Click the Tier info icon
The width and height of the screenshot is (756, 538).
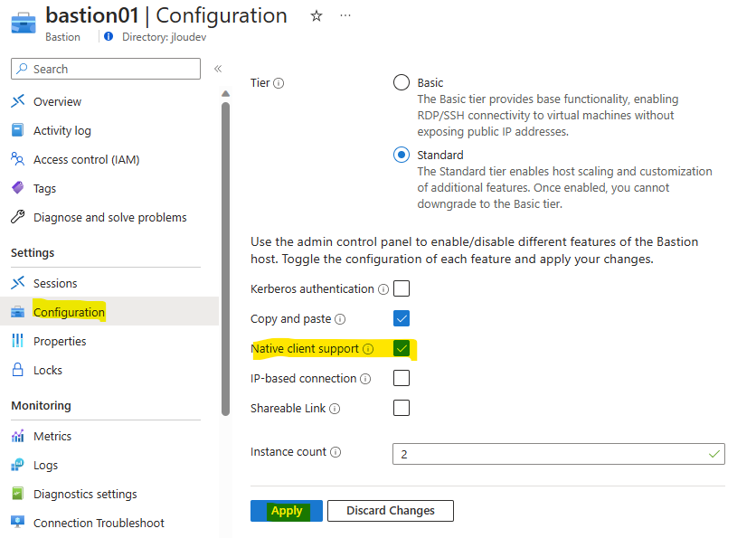click(279, 83)
